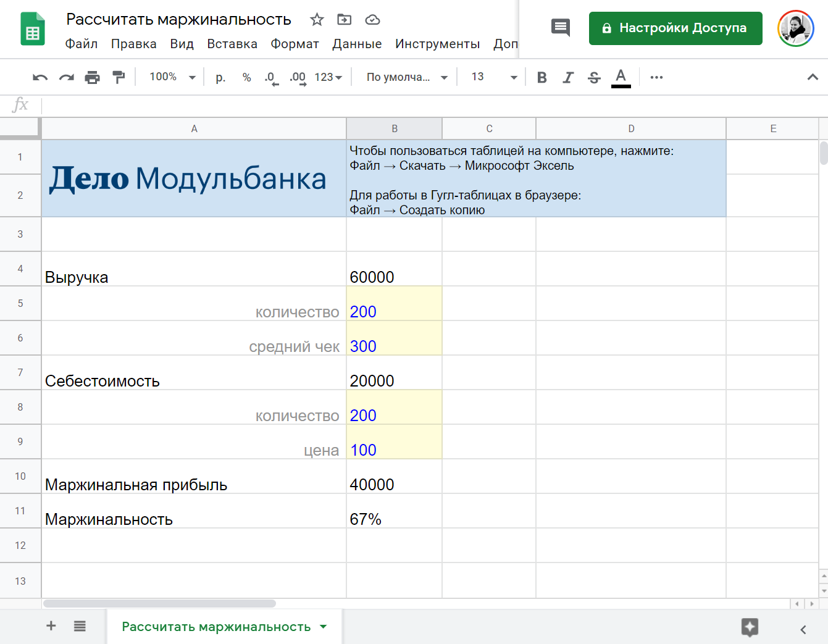This screenshot has height=644, width=828.
Task: Open the 100% zoom dropdown
Action: pyautogui.click(x=172, y=77)
